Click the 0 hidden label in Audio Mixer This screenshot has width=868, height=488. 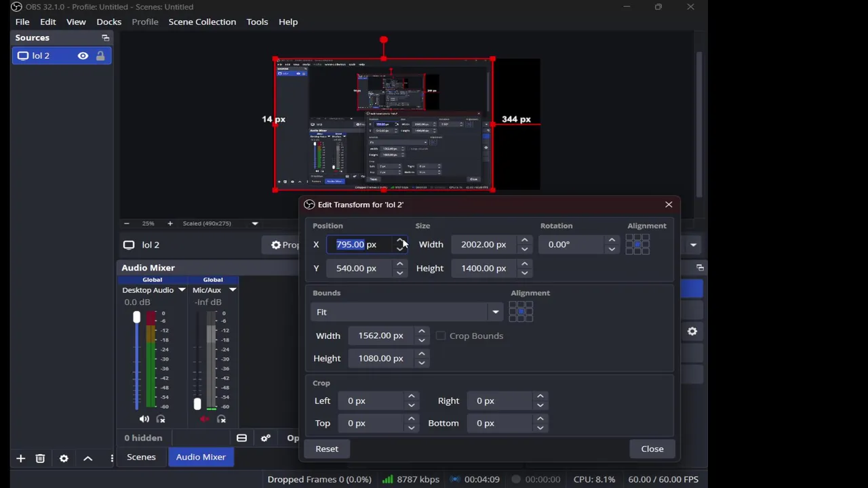pos(143,438)
